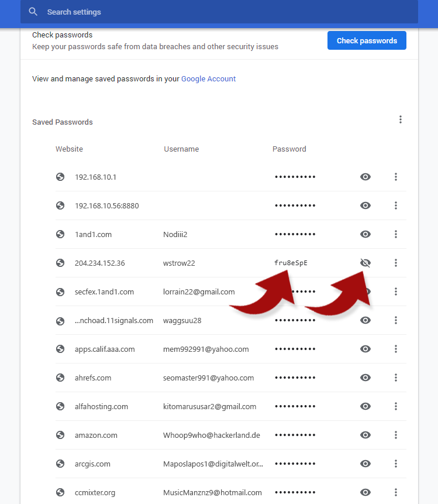This screenshot has width=438, height=504.
Task: Click the search magnifier icon
Action: click(x=33, y=12)
